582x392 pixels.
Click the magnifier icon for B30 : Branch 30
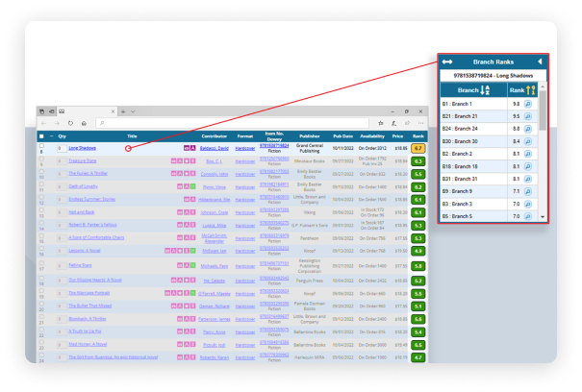528,141
